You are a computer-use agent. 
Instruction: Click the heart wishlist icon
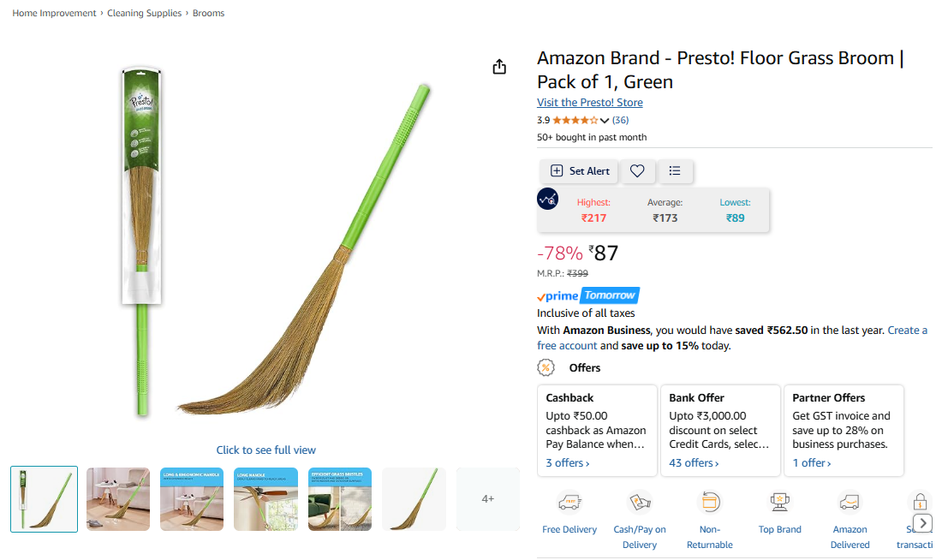(x=637, y=171)
